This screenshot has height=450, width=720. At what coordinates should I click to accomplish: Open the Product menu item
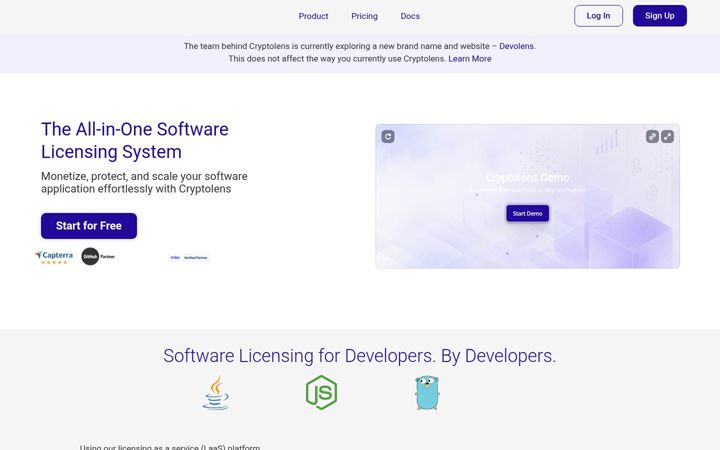tap(313, 16)
